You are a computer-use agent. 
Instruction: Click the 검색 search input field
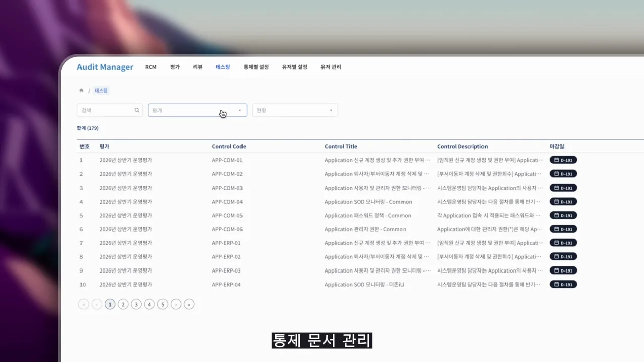tap(110, 110)
